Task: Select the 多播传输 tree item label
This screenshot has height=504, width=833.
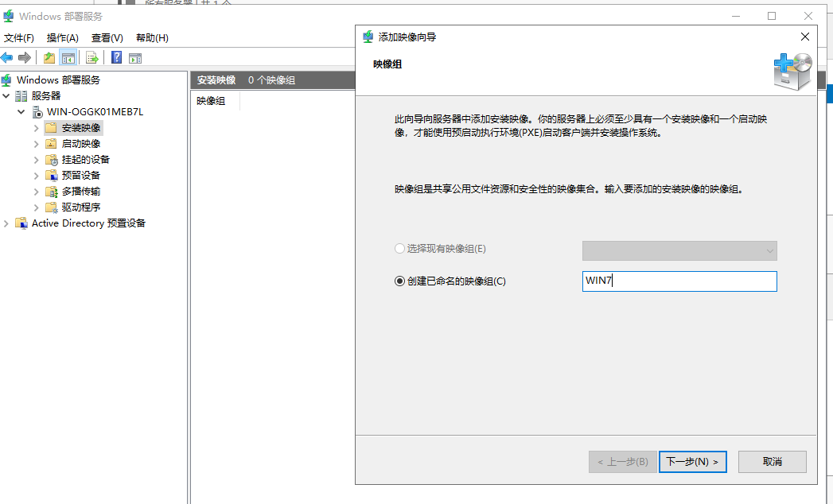Action: pyautogui.click(x=80, y=192)
